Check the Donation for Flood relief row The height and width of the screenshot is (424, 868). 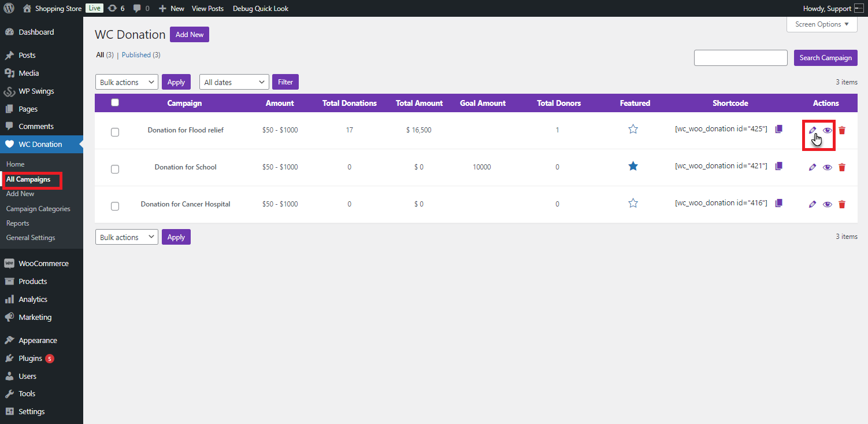[x=115, y=132]
